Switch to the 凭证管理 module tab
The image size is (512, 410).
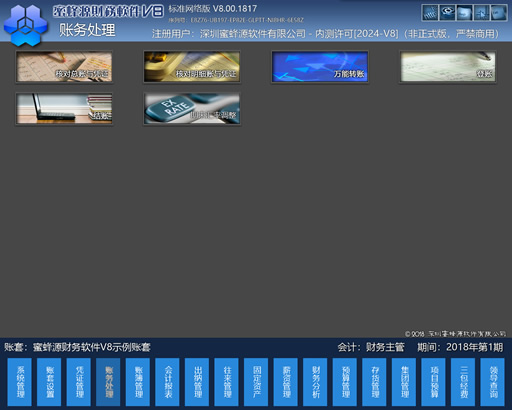coord(79,382)
